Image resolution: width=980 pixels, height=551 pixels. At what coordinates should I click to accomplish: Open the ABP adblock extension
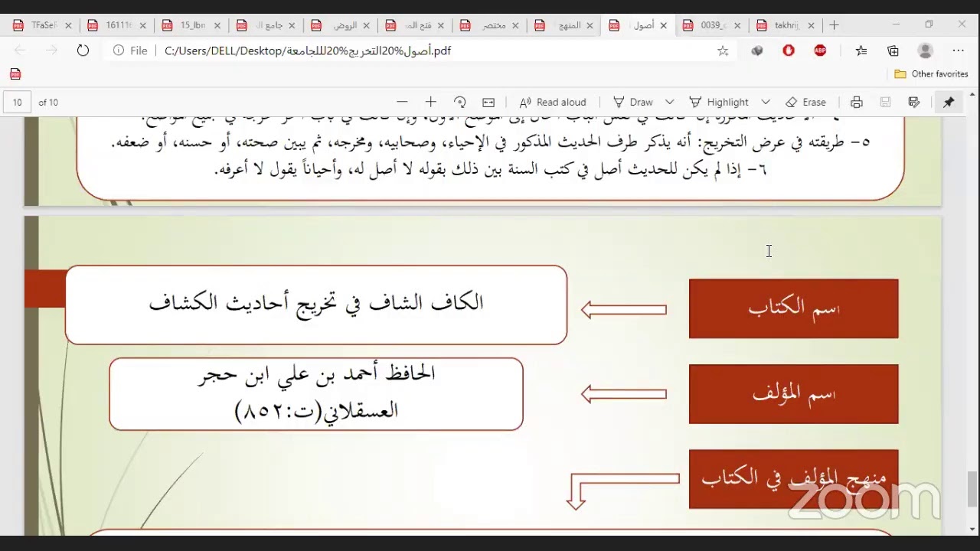click(x=820, y=51)
